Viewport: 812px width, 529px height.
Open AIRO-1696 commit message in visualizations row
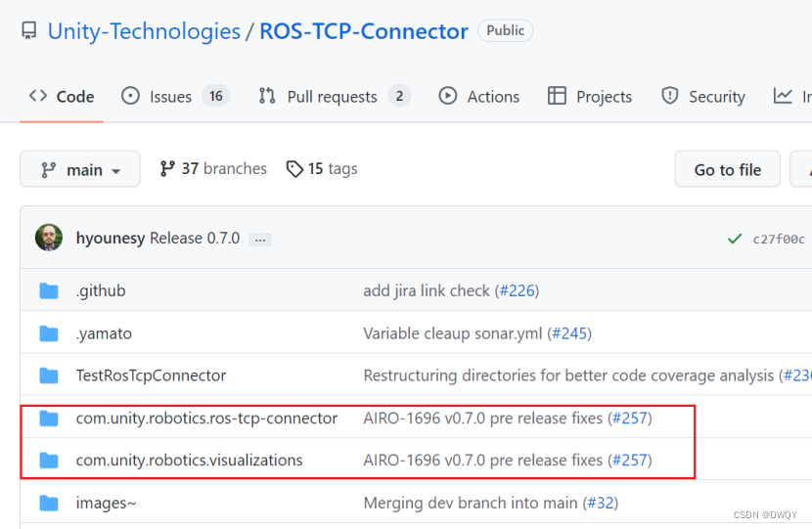(x=482, y=461)
